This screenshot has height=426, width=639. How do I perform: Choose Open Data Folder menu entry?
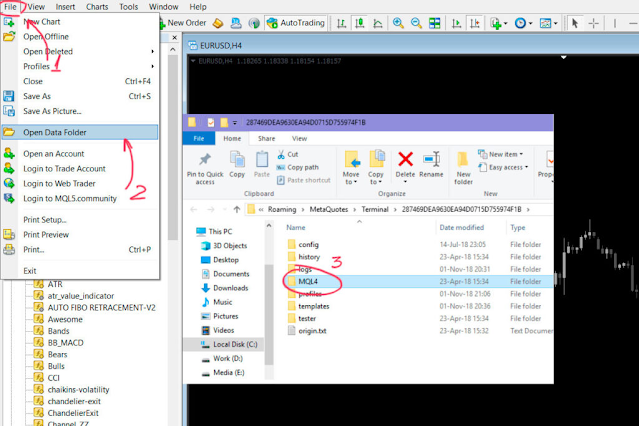point(80,132)
